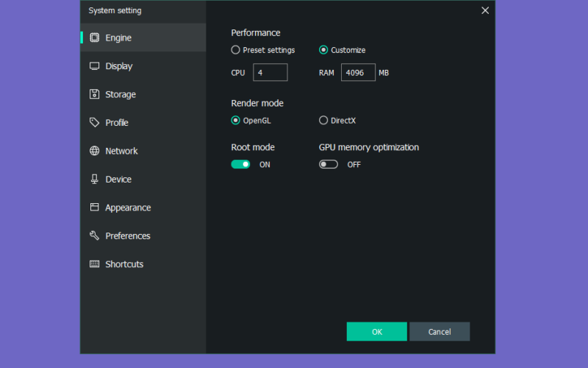This screenshot has width=588, height=368.
Task: Click the System setting title text
Action: (115, 10)
